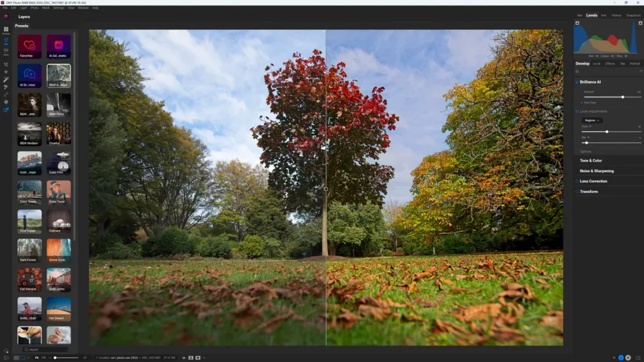Choose the retouch brush tool
Image resolution: width=644 pixels, height=362 pixels.
coord(6,87)
